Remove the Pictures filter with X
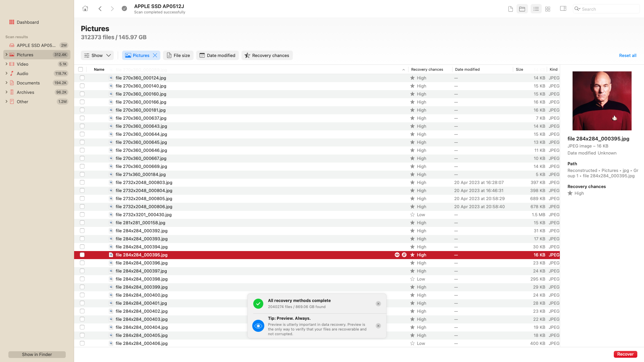644x362 pixels. tap(155, 56)
